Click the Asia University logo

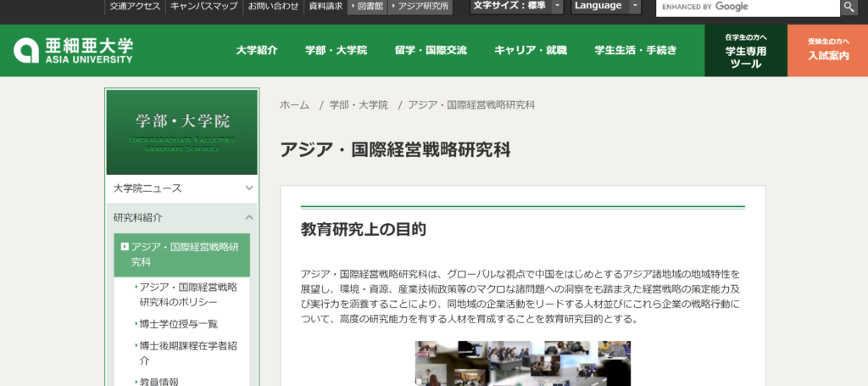(73, 51)
